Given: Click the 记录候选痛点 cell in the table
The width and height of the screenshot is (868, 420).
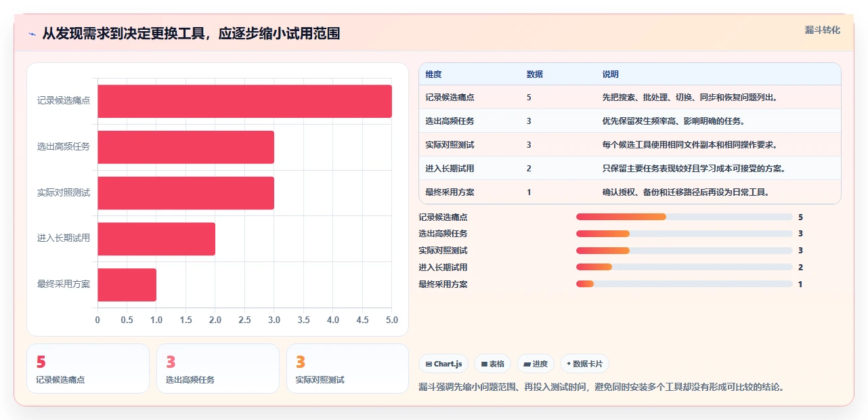Looking at the screenshot, I should click(450, 98).
